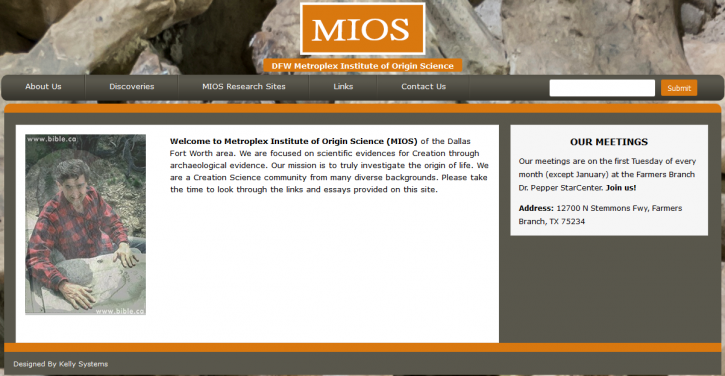Viewport: 725px width, 376px height.
Task: Open the Links menu item
Action: coord(343,86)
